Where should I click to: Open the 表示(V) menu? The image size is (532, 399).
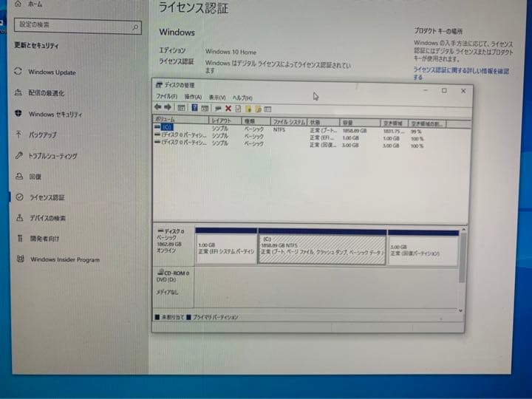[x=217, y=98]
